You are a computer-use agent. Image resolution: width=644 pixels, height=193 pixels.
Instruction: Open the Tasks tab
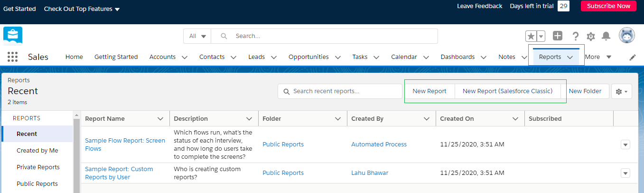(360, 57)
